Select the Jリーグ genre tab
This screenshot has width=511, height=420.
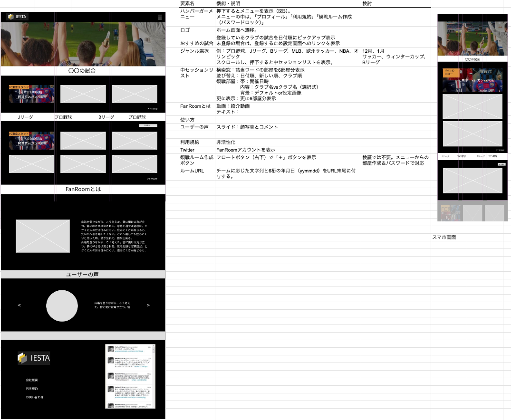(25, 117)
